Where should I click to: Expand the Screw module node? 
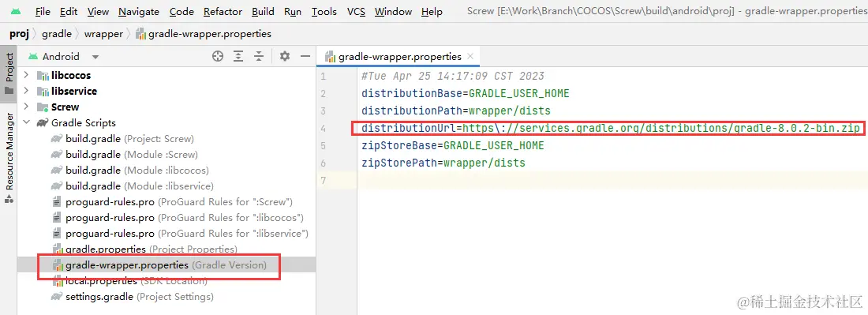coord(26,107)
